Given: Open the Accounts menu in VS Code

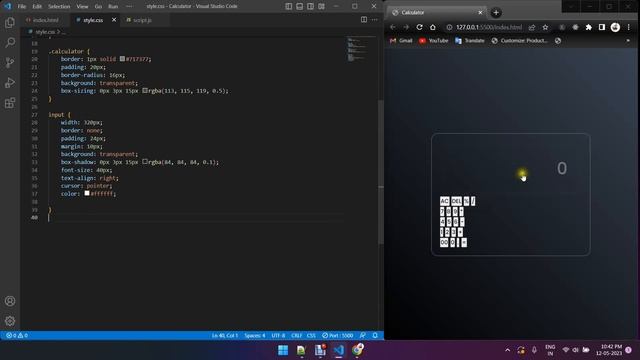Looking at the screenshot, I should [10, 301].
